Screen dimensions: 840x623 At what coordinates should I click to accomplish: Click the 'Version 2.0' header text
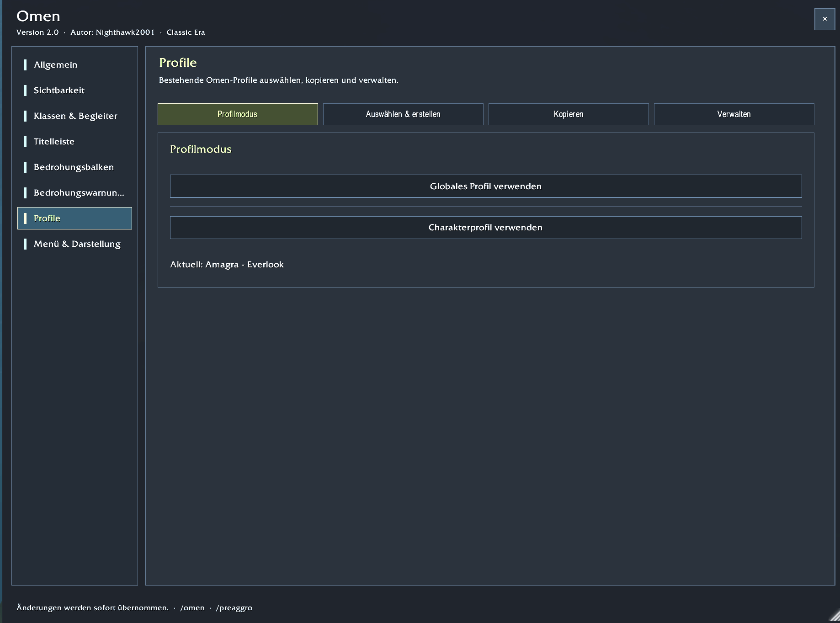[x=37, y=32]
